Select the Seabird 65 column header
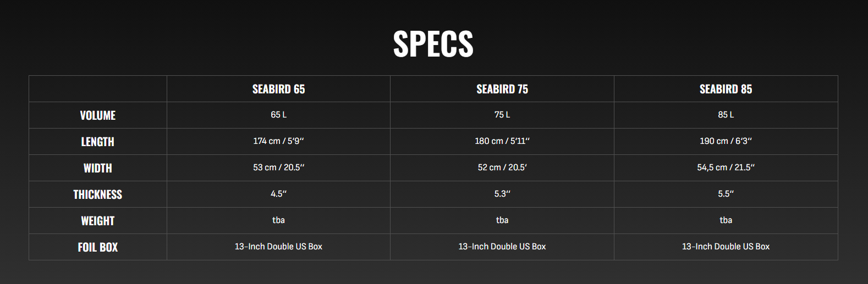This screenshot has width=868, height=284. click(278, 89)
